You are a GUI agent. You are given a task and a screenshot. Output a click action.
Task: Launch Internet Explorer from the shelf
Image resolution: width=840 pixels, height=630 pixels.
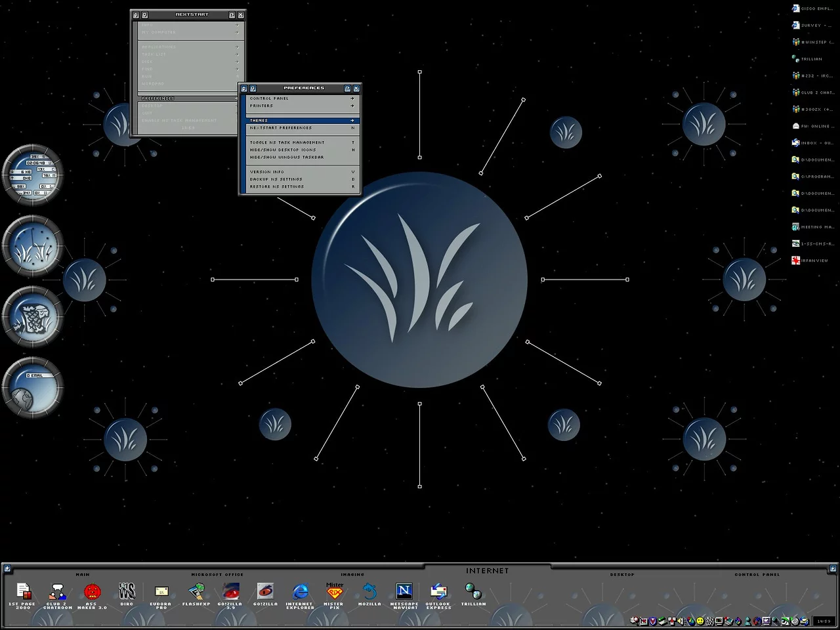click(x=300, y=592)
